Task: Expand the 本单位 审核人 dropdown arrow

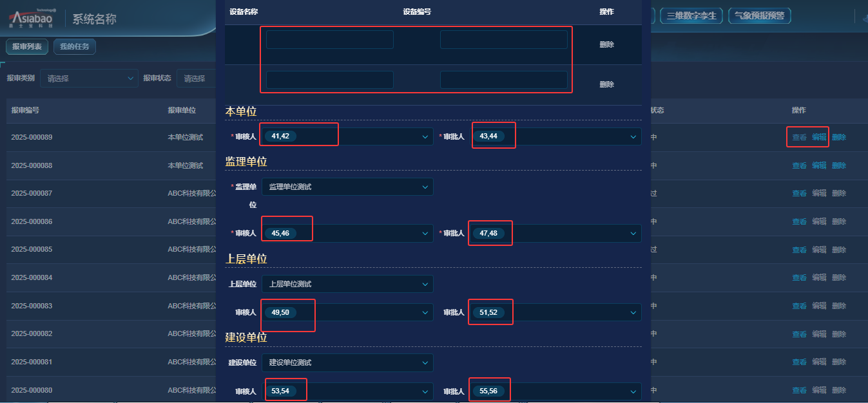Action: point(425,136)
